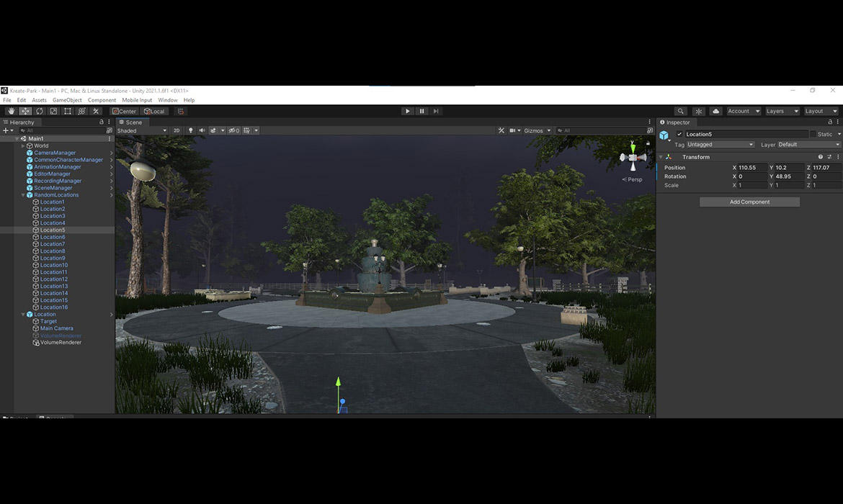Open the Window menu
Viewport: 843px width, 504px height.
pyautogui.click(x=167, y=100)
